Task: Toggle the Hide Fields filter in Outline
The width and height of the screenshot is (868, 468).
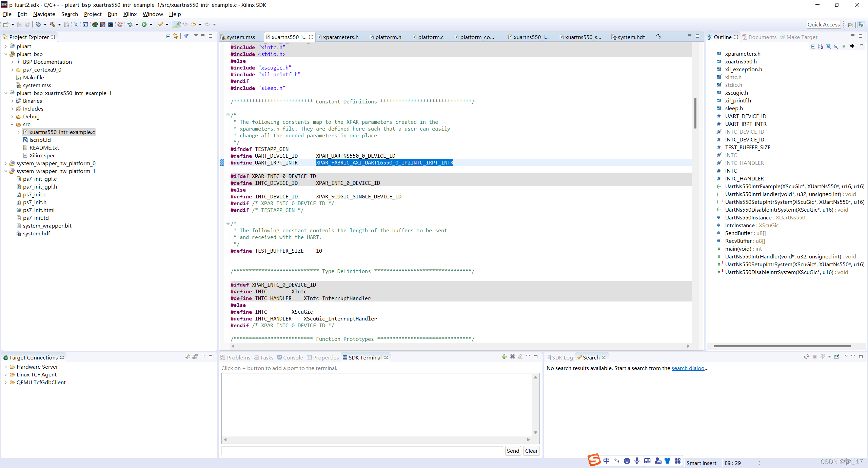Action: pos(828,46)
